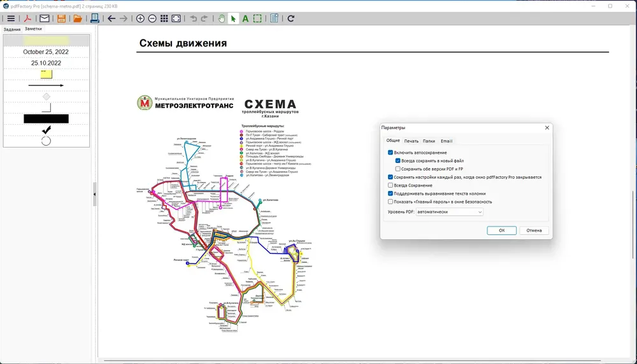Viewport: 637px width, 364px height.
Task: Click the refresh circular arrow icon
Action: click(x=291, y=18)
